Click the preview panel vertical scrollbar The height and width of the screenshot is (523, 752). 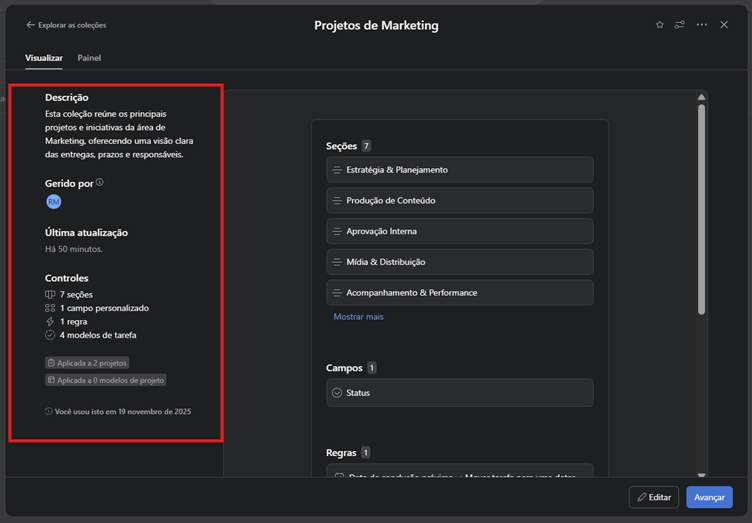[701, 210]
